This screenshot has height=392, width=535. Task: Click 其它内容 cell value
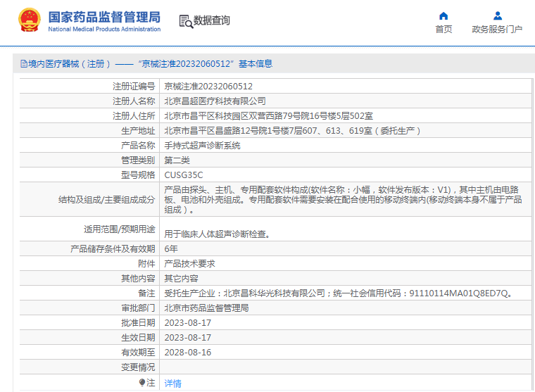pyautogui.click(x=181, y=279)
